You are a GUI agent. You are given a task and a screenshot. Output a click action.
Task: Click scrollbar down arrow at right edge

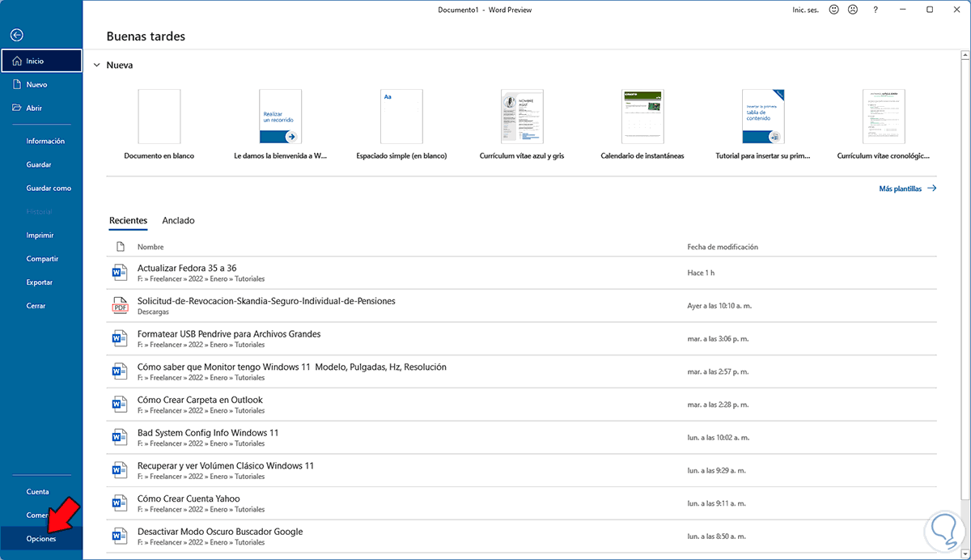pyautogui.click(x=965, y=554)
